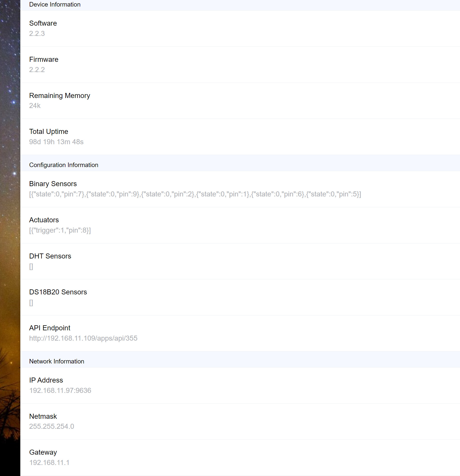The image size is (460, 476).
Task: Click the Actuators trigger JSON value
Action: (x=60, y=230)
